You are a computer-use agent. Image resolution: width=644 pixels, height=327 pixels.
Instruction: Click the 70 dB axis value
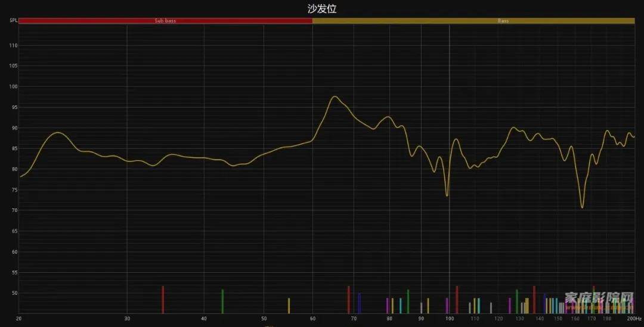14,210
